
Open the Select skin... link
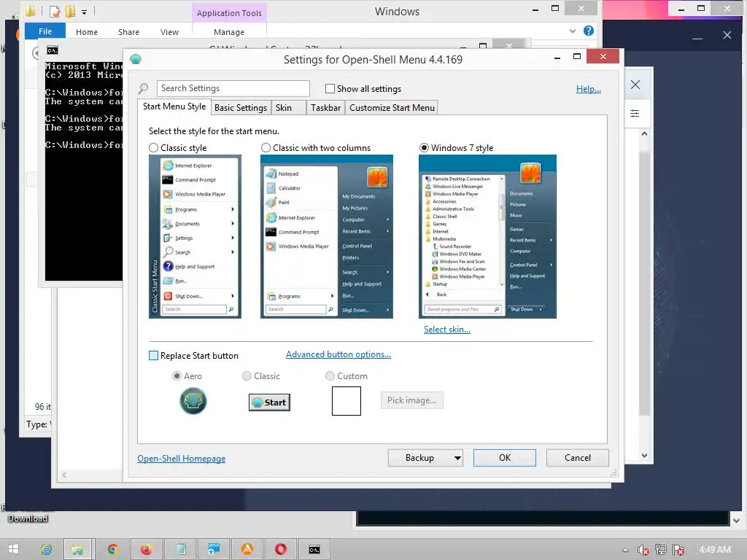[x=447, y=330]
